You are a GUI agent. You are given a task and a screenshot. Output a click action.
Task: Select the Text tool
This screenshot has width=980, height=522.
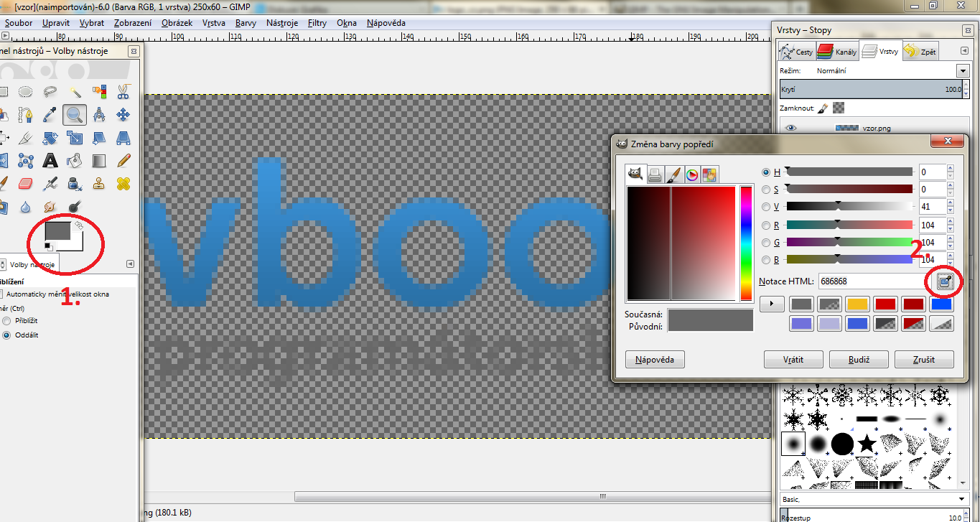click(50, 160)
